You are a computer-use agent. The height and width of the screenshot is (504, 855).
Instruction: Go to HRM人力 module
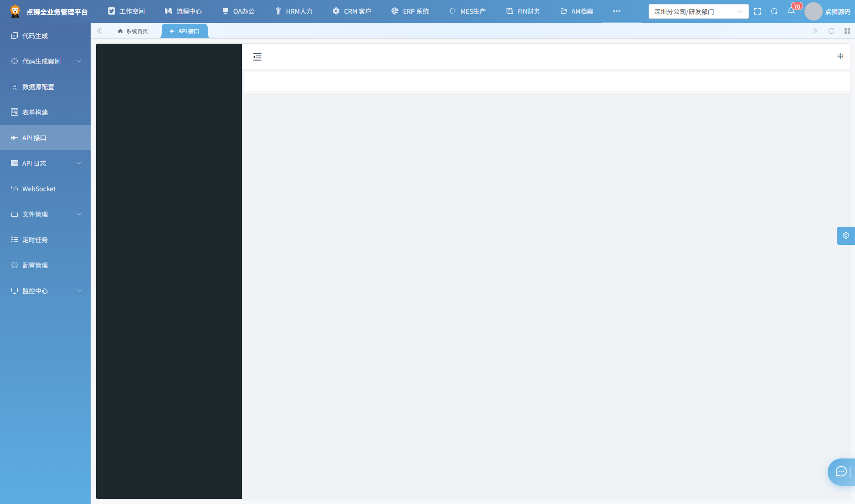point(294,11)
